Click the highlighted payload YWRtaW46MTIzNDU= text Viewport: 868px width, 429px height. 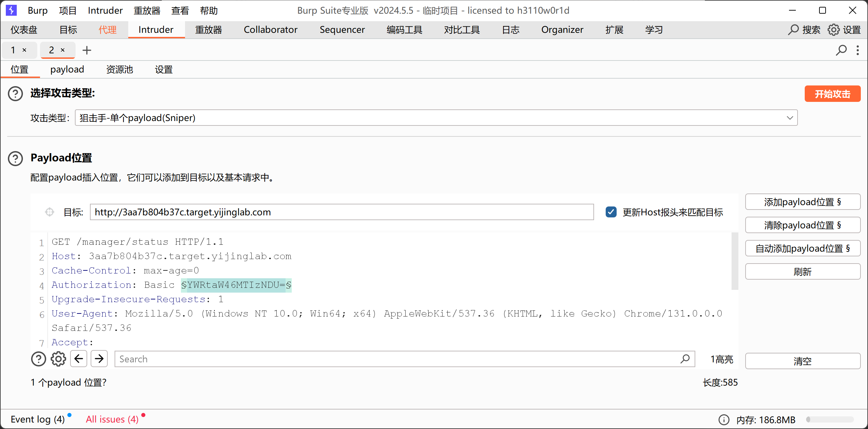(x=236, y=285)
